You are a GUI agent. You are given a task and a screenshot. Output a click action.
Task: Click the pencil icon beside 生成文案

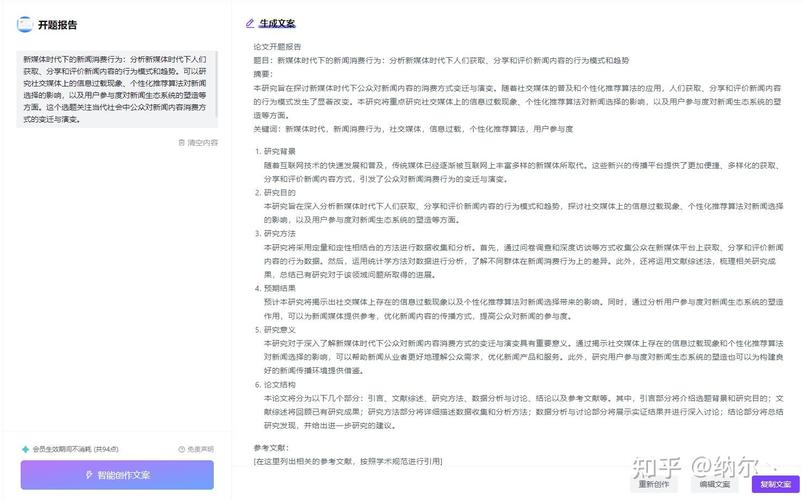tap(250, 23)
